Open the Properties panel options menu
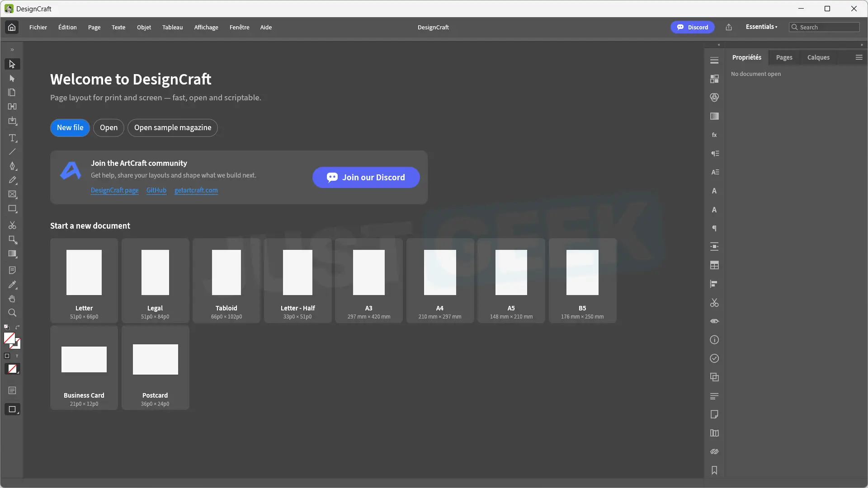Screen dimensions: 868x488 tap(859, 57)
